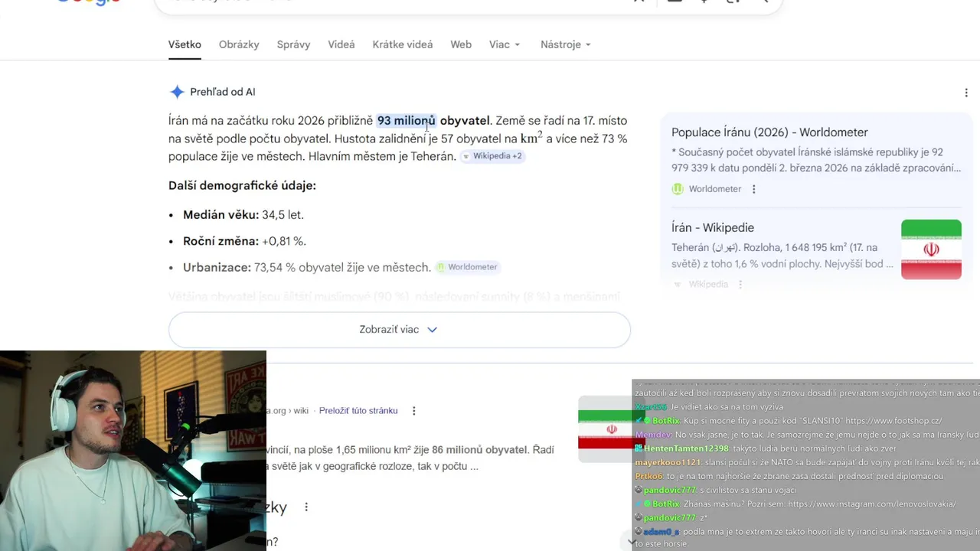Click the Worldometer chip after Urbanizace

[468, 267]
